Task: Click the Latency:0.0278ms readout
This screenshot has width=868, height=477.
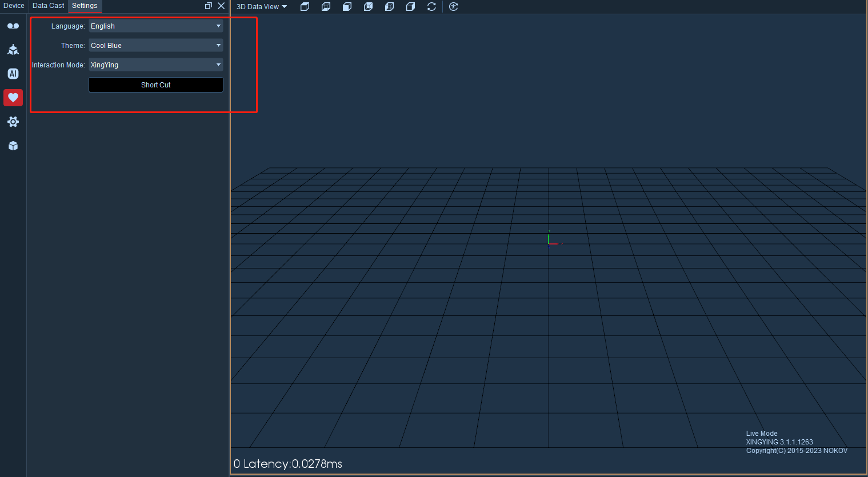Action: pyautogui.click(x=293, y=464)
